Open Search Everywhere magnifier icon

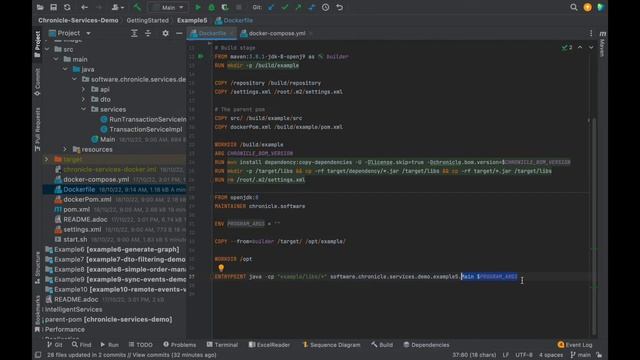(573, 7)
